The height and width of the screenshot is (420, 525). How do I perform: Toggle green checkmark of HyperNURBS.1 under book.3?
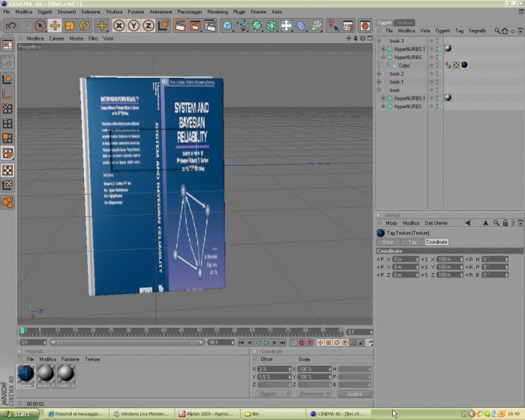click(x=440, y=49)
